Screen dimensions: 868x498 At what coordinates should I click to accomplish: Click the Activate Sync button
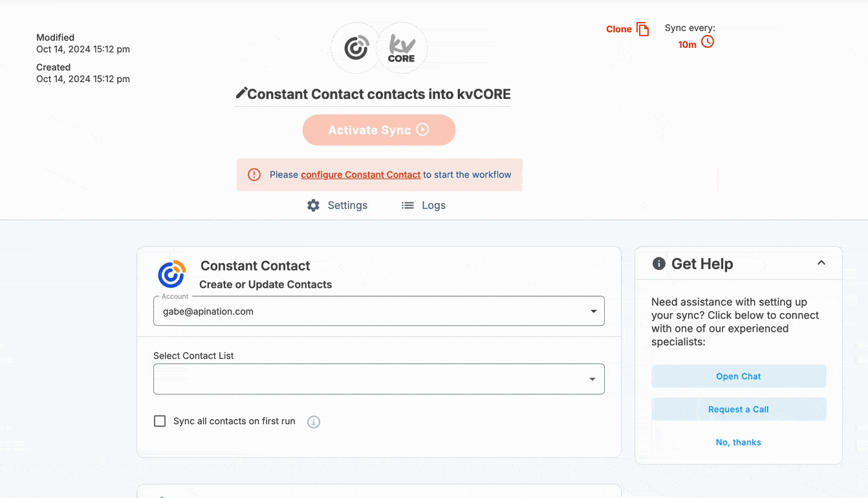click(379, 130)
